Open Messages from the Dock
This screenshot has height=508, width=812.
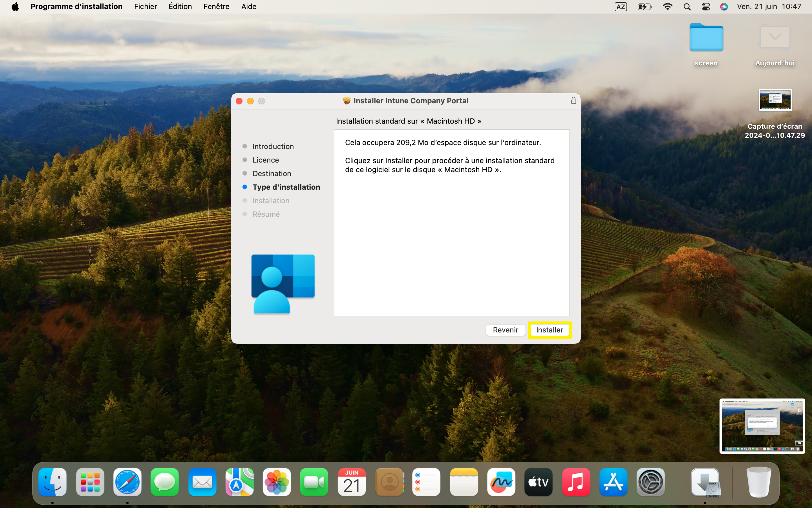tap(165, 482)
